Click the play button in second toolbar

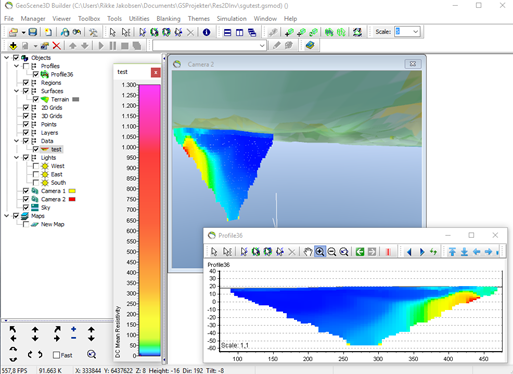101,45
